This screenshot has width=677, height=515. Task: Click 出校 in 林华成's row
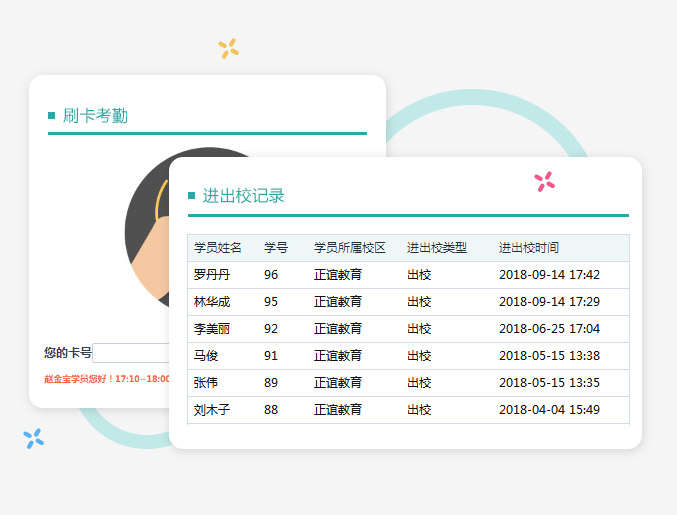click(x=419, y=302)
